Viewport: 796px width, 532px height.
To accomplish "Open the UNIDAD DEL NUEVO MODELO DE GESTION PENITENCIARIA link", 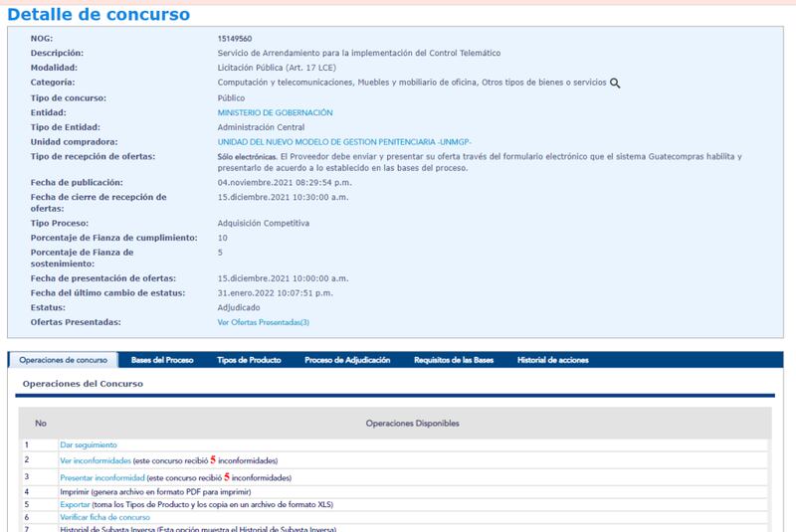I will click(343, 142).
